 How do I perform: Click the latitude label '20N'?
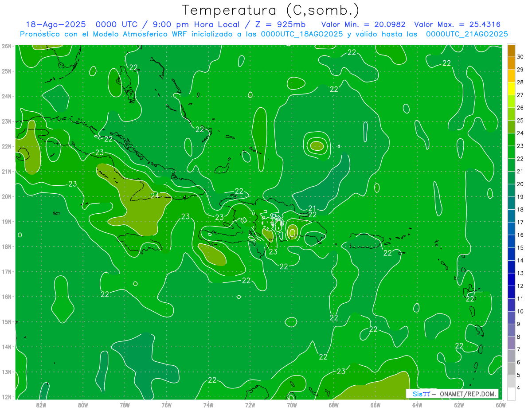click(7, 196)
